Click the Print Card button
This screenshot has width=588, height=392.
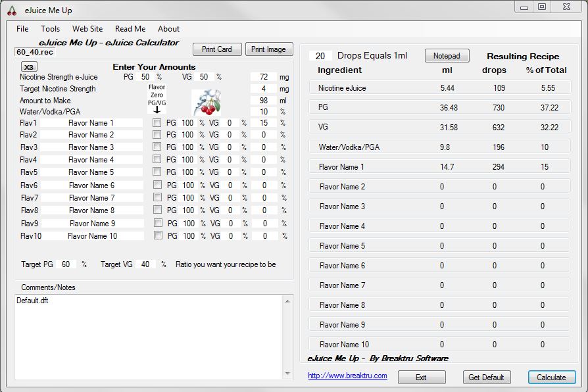(217, 49)
